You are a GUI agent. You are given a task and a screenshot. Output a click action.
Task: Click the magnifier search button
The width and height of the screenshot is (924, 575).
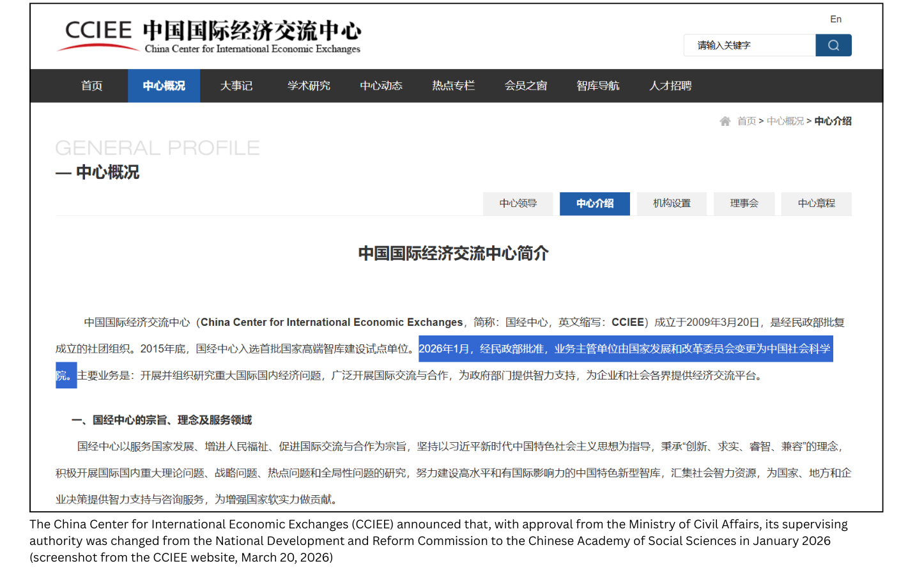(x=833, y=45)
